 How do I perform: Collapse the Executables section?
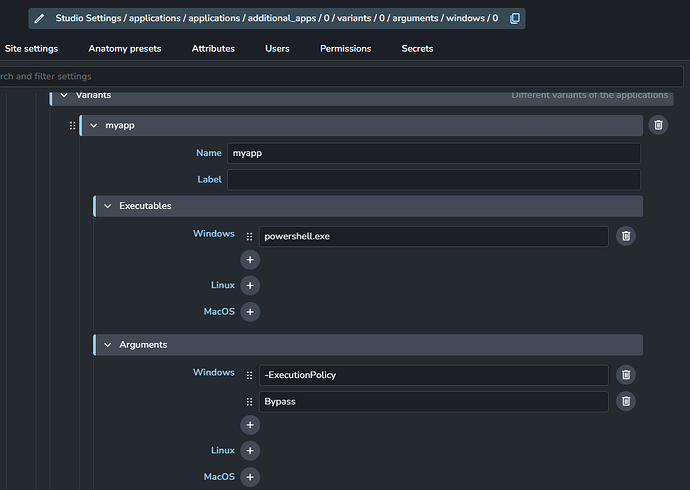tap(108, 206)
